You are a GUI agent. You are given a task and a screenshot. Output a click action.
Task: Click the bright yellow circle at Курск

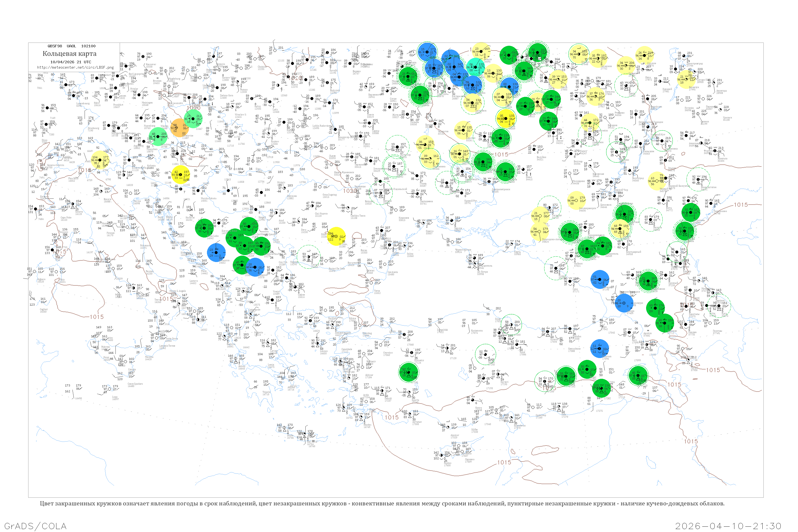(x=506, y=118)
